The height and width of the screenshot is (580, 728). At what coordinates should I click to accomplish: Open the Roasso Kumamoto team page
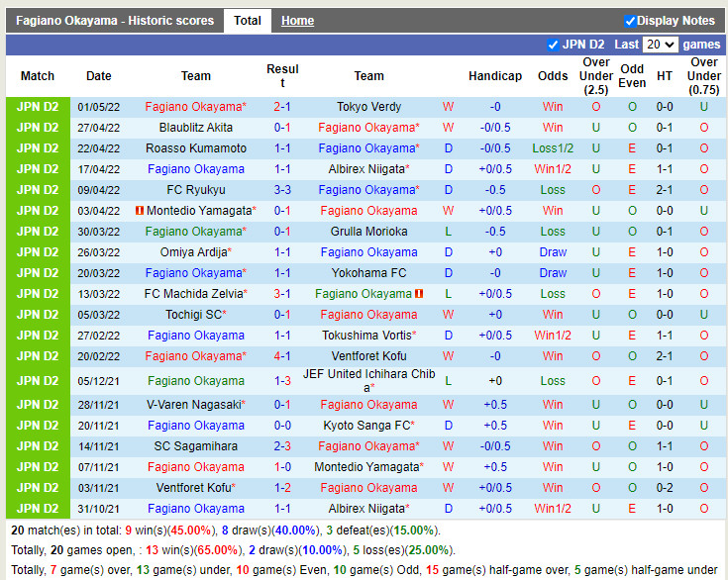point(196,148)
